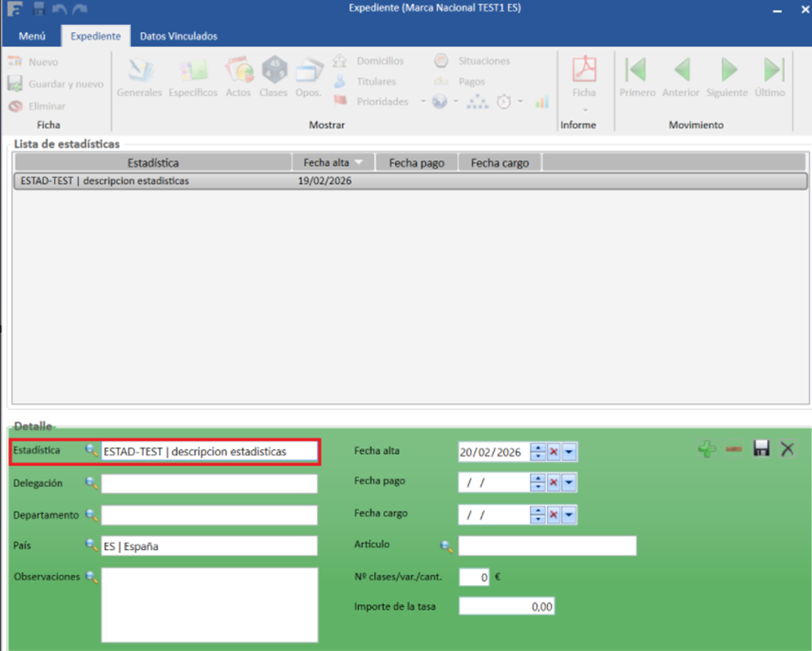Click the red minus remove icon in Detalle
The image size is (812, 651).
pyautogui.click(x=733, y=449)
